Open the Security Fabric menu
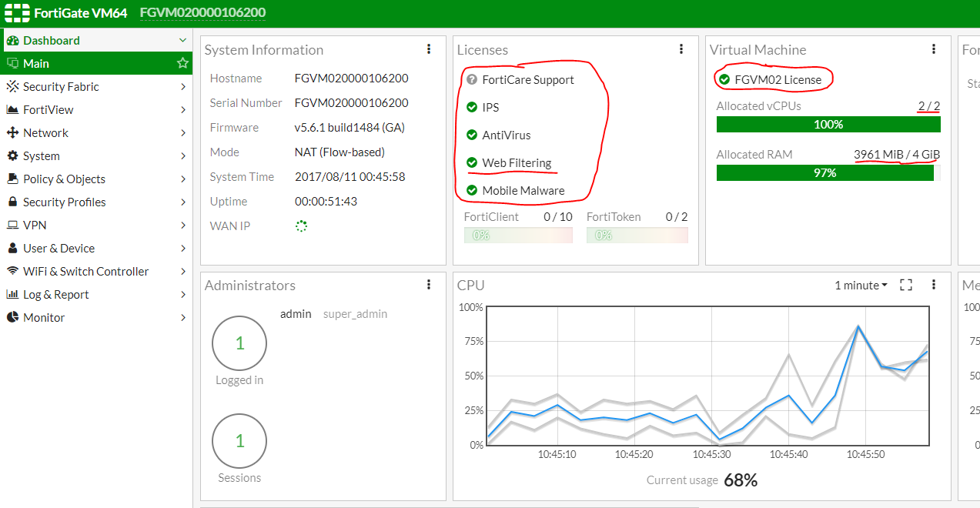980x508 pixels. (x=96, y=87)
